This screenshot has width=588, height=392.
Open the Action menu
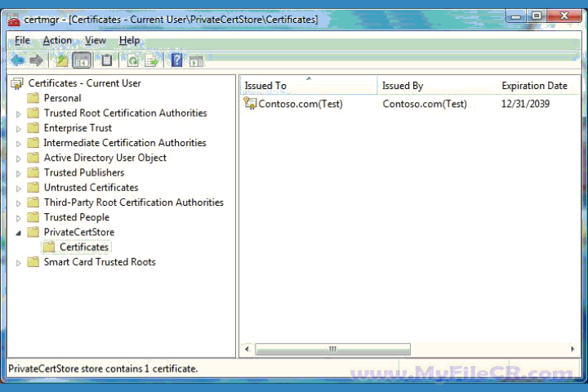tap(57, 40)
